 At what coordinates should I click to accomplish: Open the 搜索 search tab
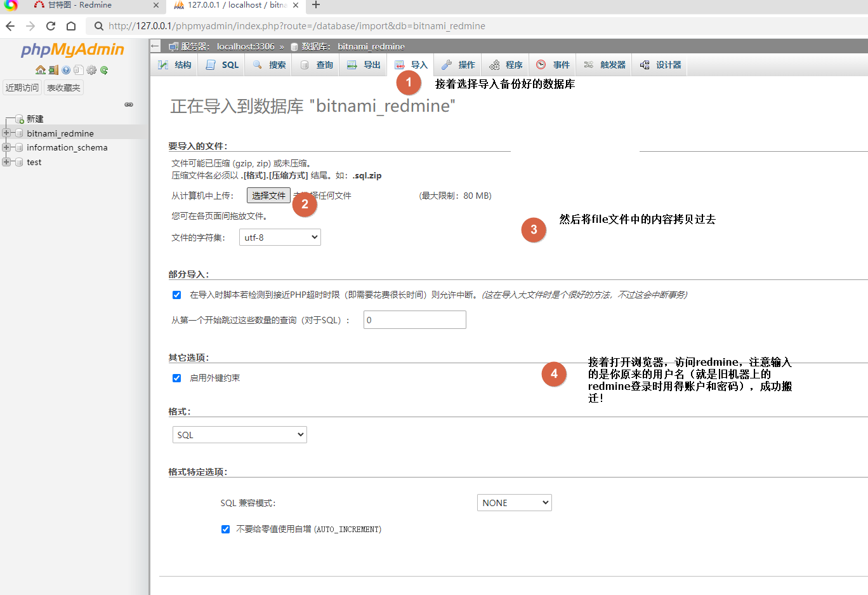click(x=269, y=65)
